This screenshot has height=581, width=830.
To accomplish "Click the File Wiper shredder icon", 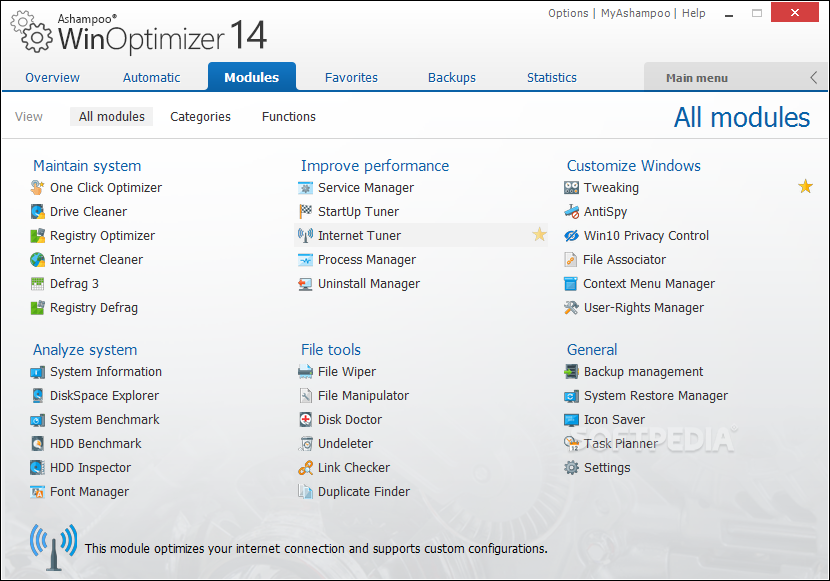I will coord(305,372).
